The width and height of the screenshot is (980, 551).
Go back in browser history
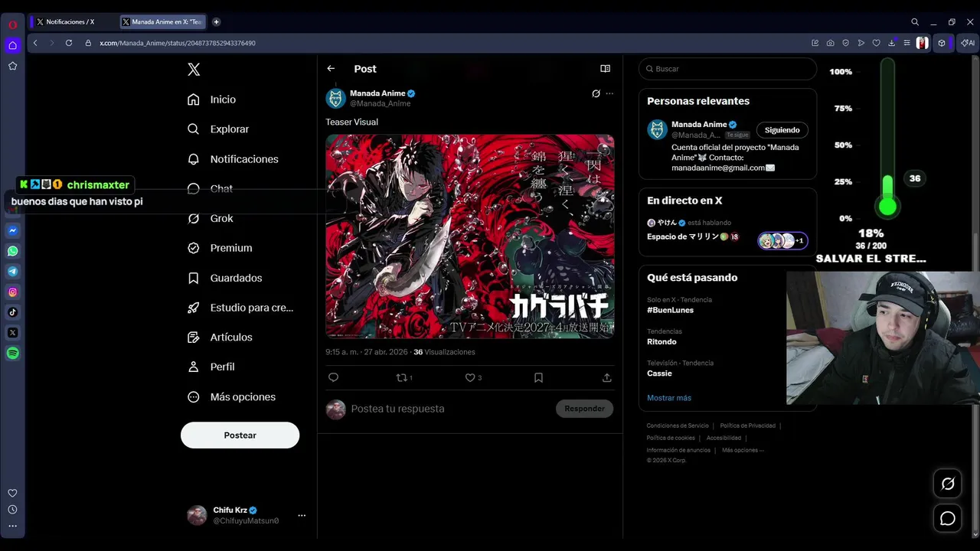(x=35, y=43)
